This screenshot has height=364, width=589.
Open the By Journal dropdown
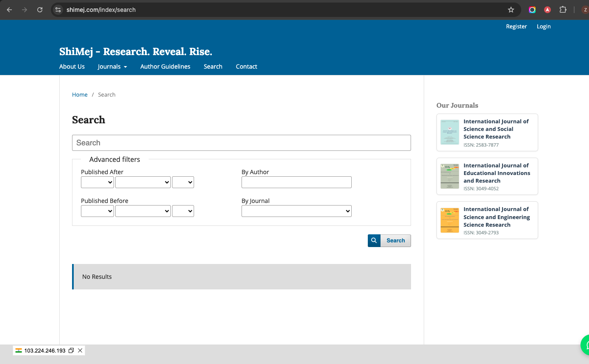[296, 211]
